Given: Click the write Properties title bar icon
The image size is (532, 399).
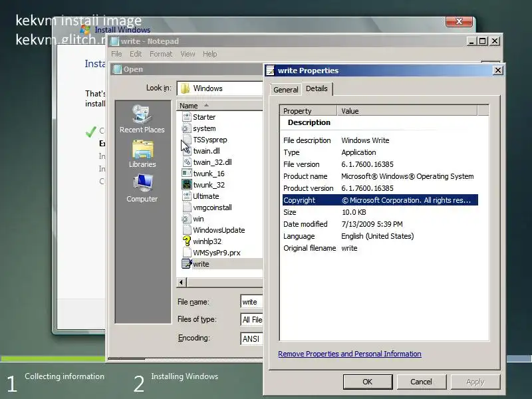Looking at the screenshot, I should coord(270,70).
